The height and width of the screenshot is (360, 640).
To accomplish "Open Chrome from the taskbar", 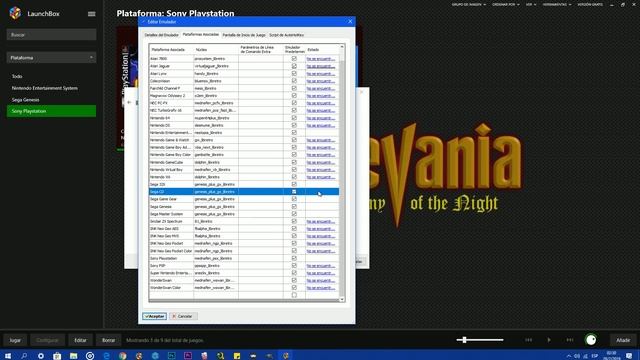I will coord(122,356).
